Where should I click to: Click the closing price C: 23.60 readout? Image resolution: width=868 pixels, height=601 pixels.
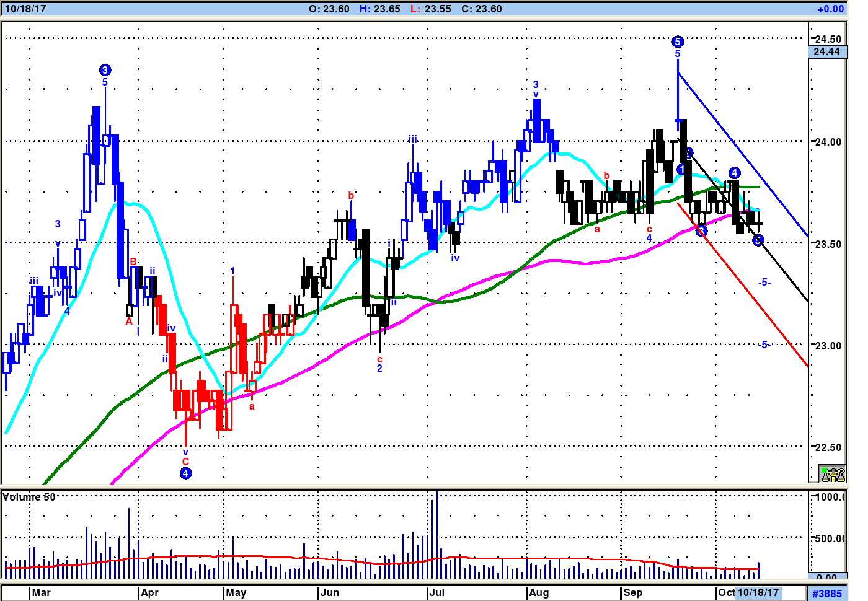click(x=482, y=9)
